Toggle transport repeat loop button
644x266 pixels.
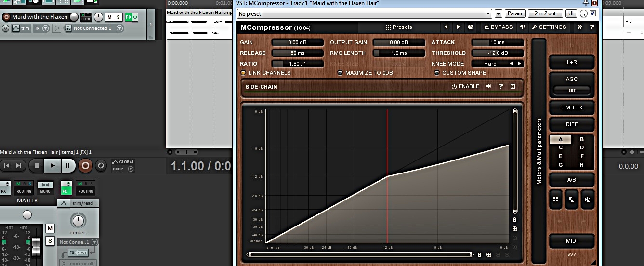coord(101,166)
